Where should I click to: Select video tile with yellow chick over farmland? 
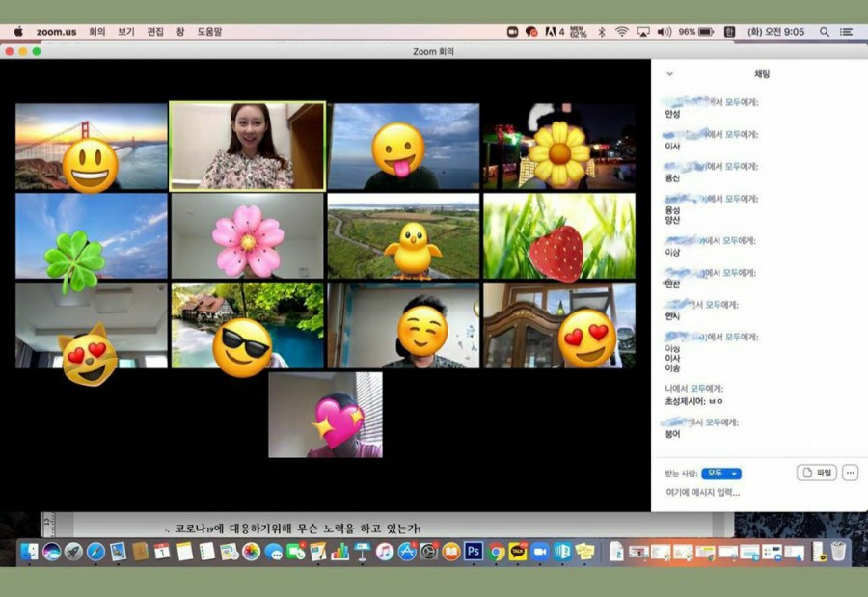[x=403, y=236]
